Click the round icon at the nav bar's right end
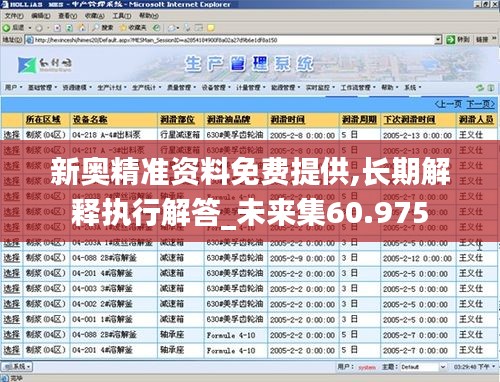Screen dimensions: 500x382 pyautogui.click(x=491, y=88)
